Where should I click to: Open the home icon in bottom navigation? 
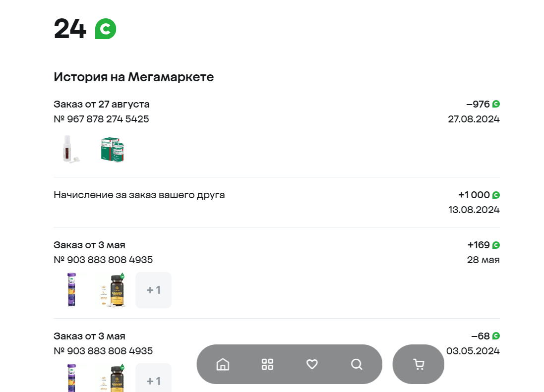pyautogui.click(x=223, y=364)
